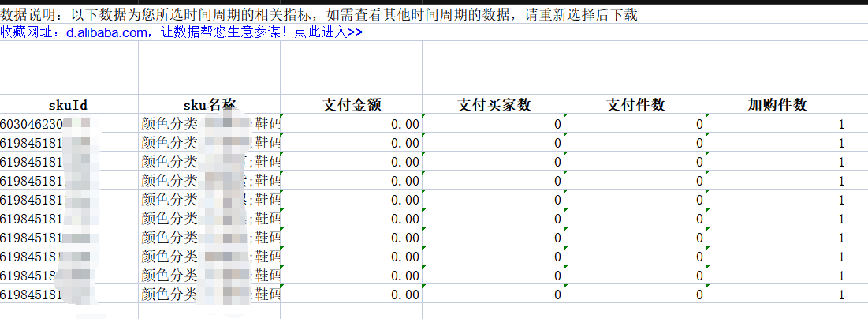Image resolution: width=868 pixels, height=319 pixels.
Task: Select the sku名称 header cell
Action: [x=209, y=105]
